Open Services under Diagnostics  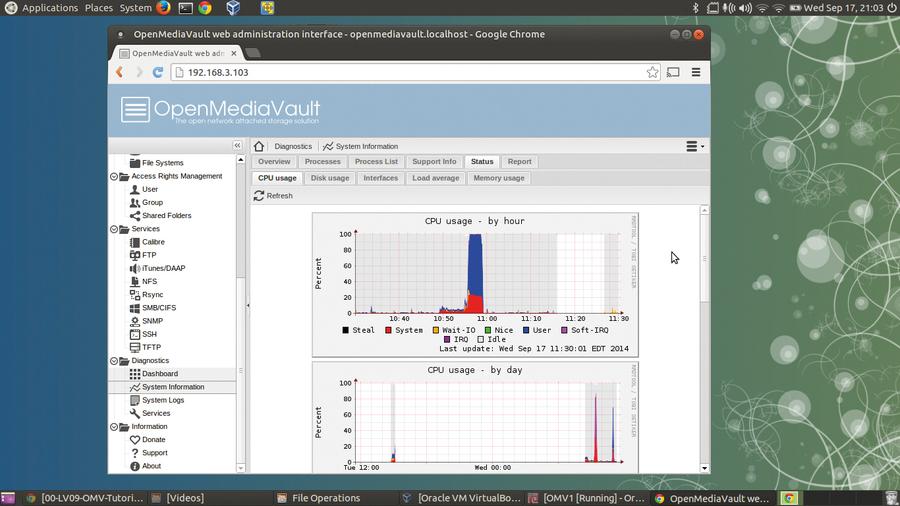[x=150, y=414]
